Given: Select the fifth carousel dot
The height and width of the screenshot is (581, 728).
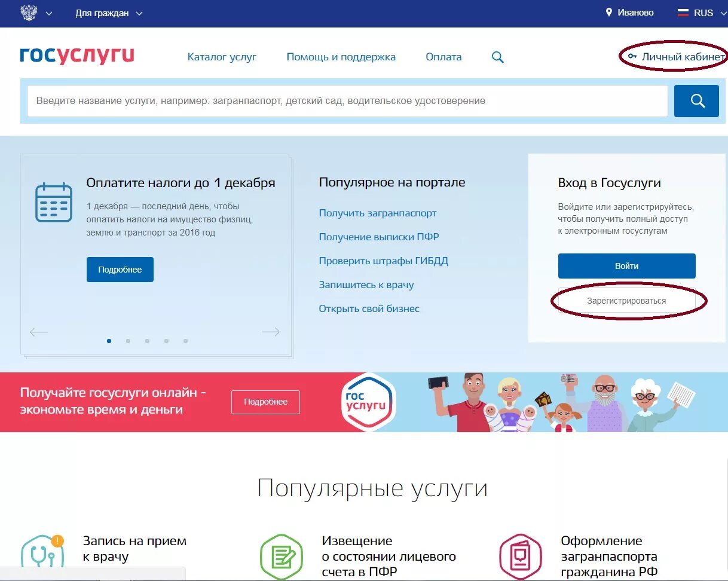Looking at the screenshot, I should tap(185, 341).
